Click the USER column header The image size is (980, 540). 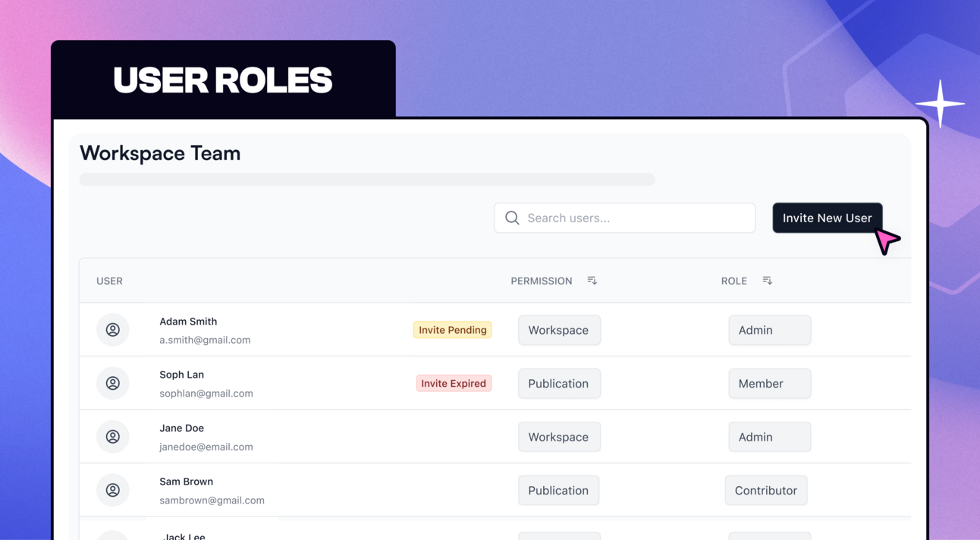(109, 281)
